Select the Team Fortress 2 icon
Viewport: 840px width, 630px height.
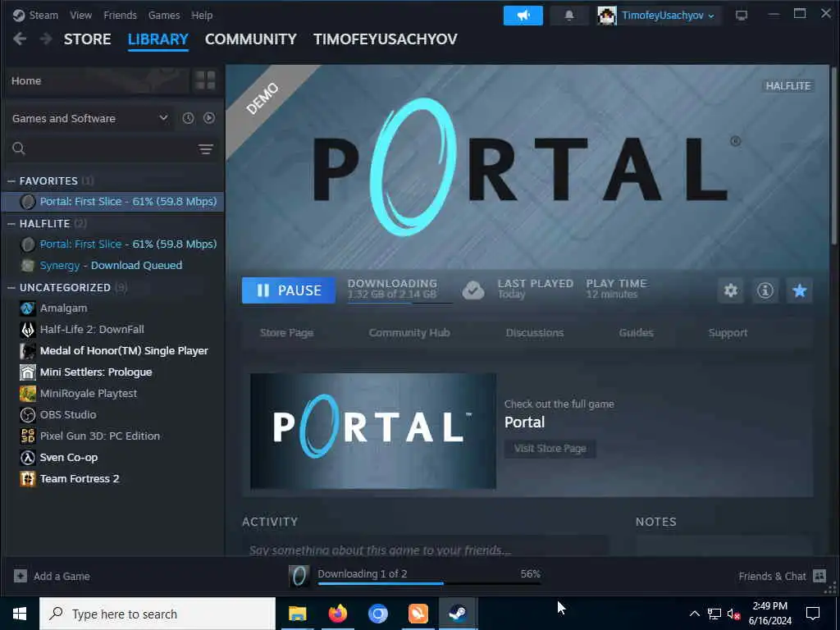coord(28,478)
